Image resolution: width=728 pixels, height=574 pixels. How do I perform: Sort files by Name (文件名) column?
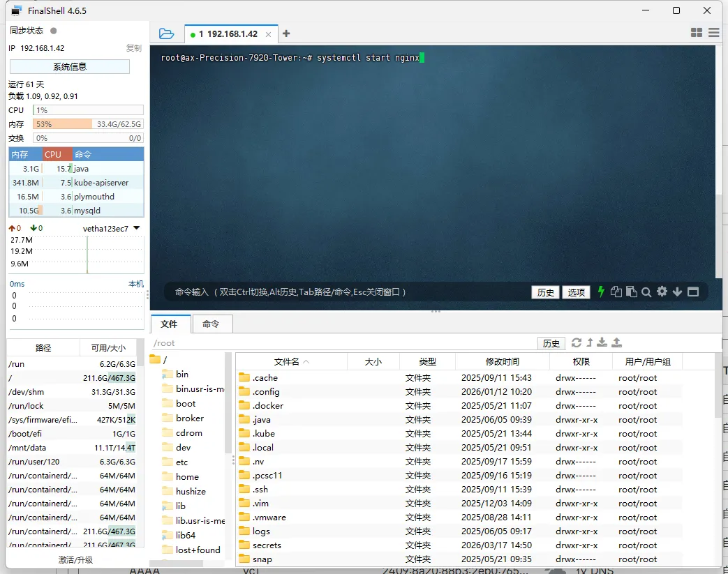click(292, 361)
